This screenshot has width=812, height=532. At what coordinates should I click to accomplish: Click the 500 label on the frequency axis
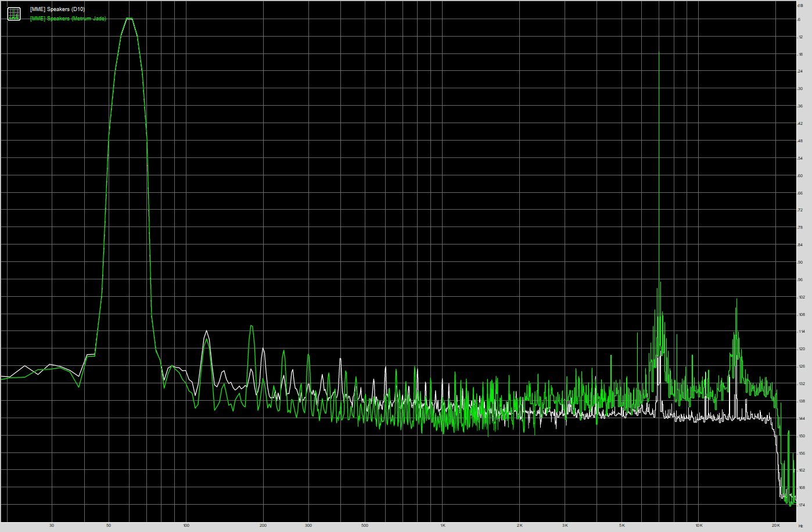tap(365, 526)
